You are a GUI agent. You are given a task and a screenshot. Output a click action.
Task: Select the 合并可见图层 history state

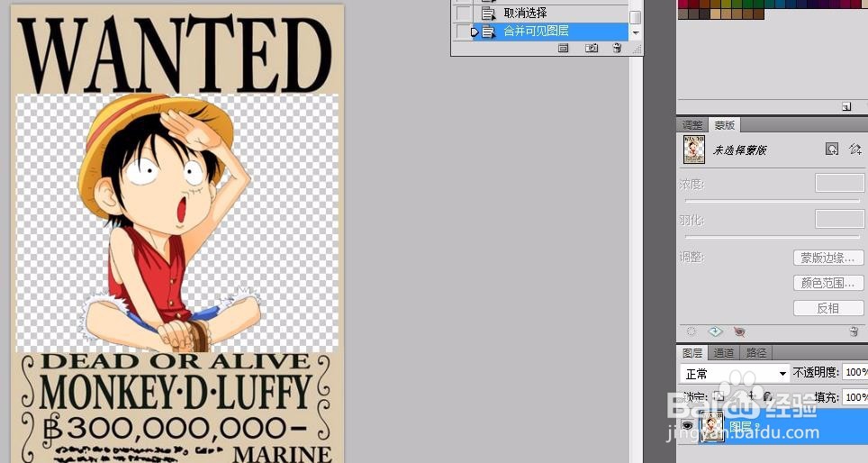coord(550,32)
